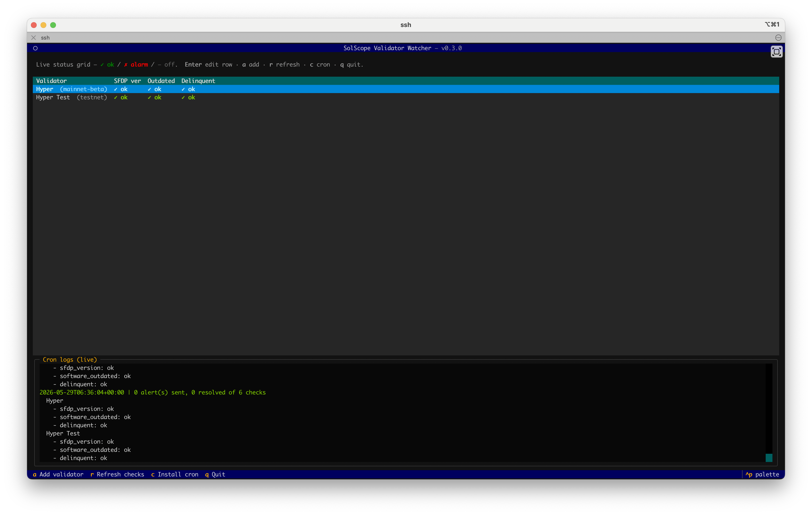Select the Hyper (mainnet-beta) row
The height and width of the screenshot is (515, 812).
coord(406,89)
